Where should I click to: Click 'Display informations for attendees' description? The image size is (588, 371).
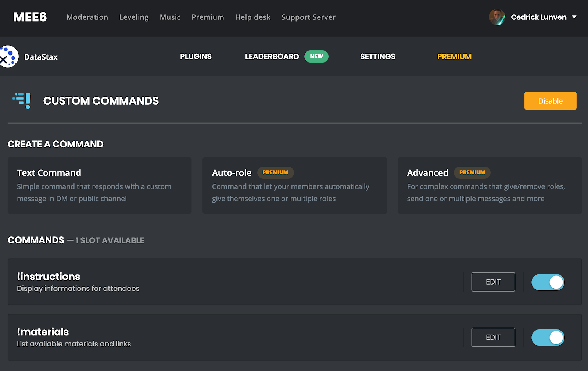point(78,289)
